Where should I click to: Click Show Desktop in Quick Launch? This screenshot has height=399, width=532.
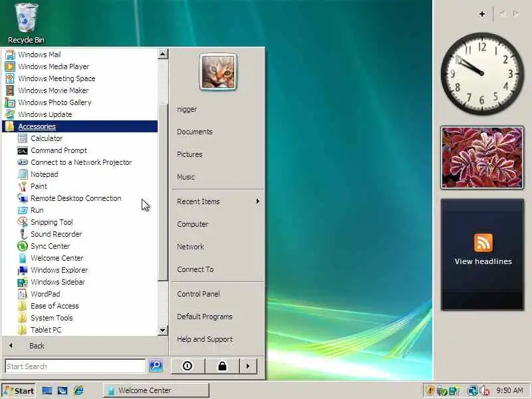[x=47, y=390]
